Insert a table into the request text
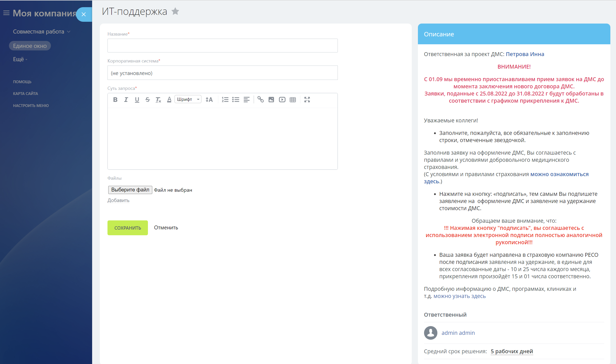The width and height of the screenshot is (616, 364). pyautogui.click(x=293, y=100)
